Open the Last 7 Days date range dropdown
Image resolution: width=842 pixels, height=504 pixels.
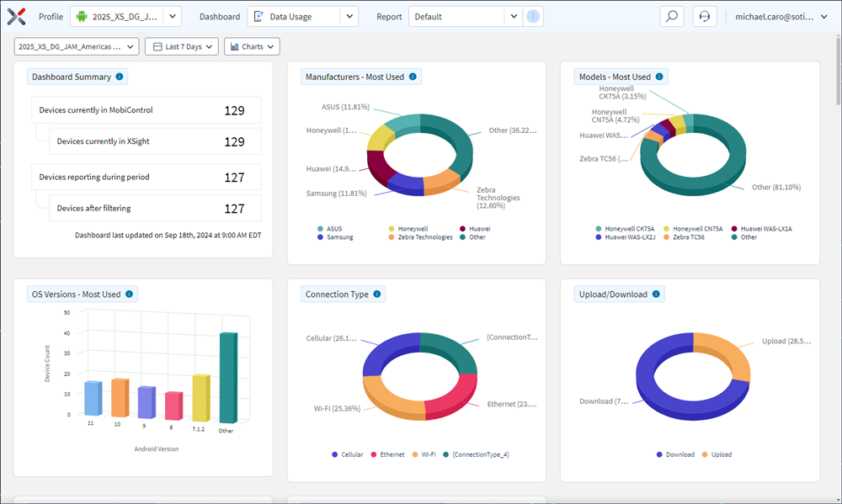click(182, 46)
